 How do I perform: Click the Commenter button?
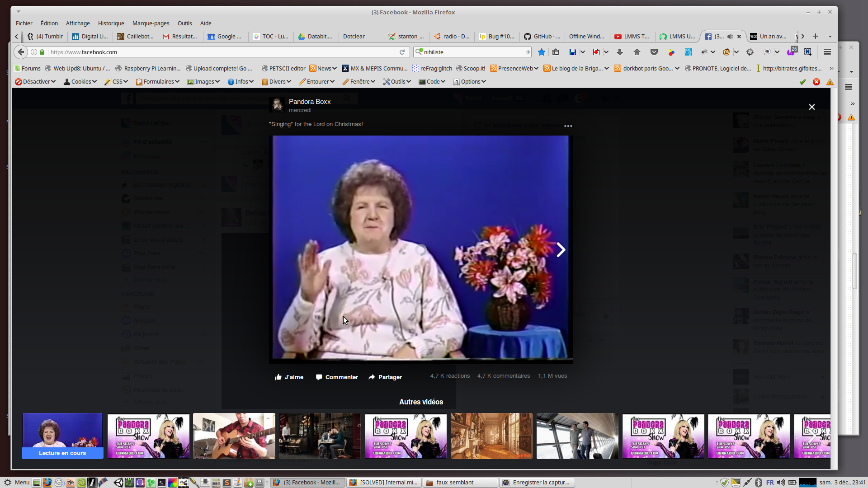click(x=337, y=377)
